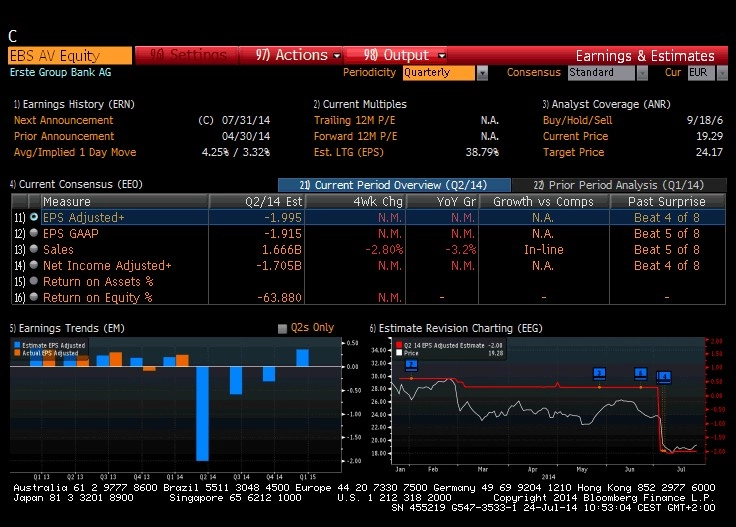Switch to Prior Period Analysis (Q1/14) tab

(x=619, y=185)
